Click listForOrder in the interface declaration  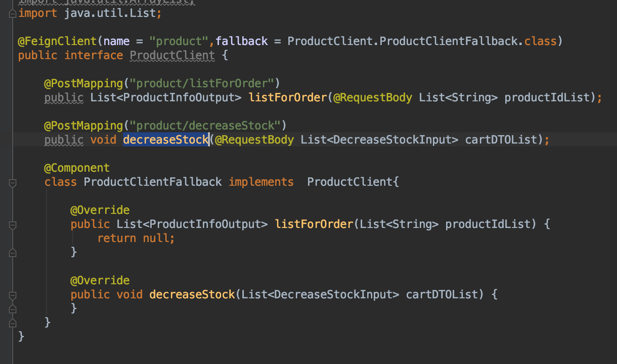point(287,98)
